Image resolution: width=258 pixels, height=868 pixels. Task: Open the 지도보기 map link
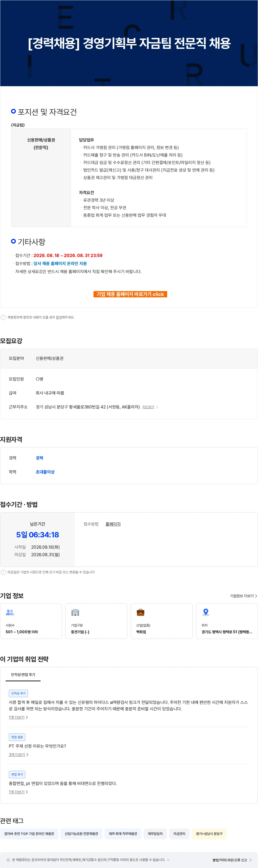tap(148, 407)
